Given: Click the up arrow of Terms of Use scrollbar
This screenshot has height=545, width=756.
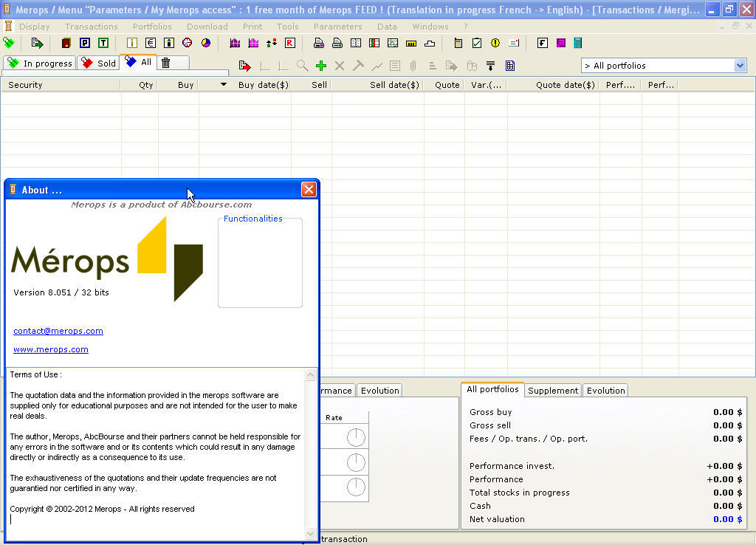Looking at the screenshot, I should pyautogui.click(x=311, y=374).
